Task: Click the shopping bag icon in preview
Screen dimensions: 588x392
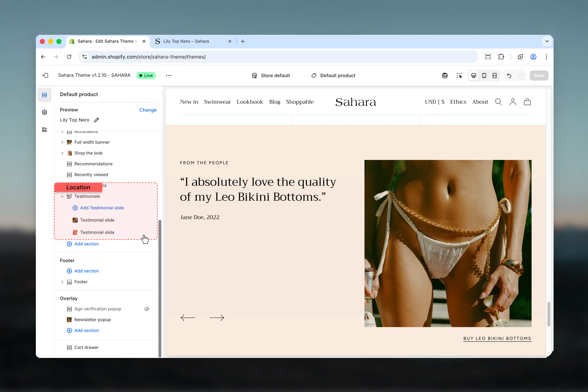Action: (x=527, y=102)
